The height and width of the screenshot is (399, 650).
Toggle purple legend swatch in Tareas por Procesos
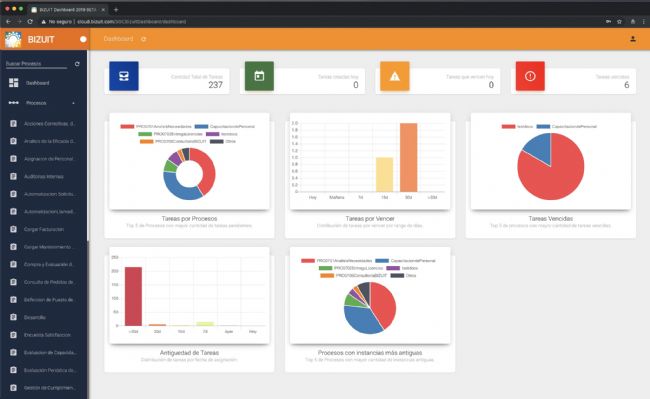[213, 134]
